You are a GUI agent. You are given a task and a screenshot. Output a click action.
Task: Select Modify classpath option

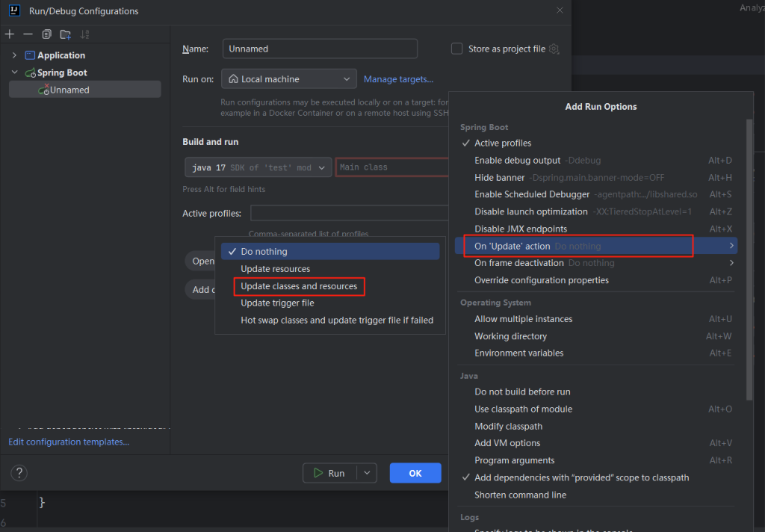597,426
